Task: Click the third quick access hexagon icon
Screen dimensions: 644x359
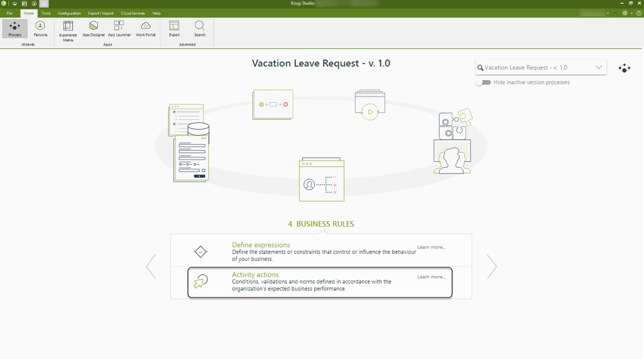Action: coord(34,3)
